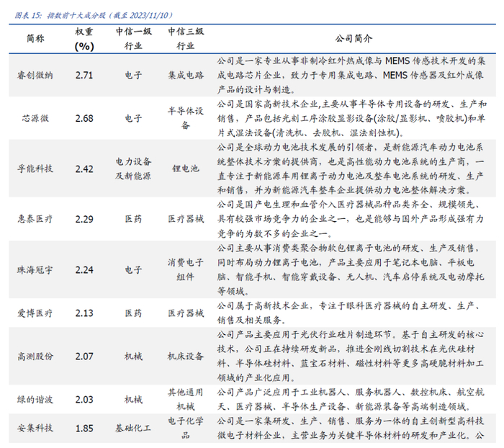Click the 珠海冠宇 company description text
Screen dimensions: 504x448
click(x=351, y=269)
